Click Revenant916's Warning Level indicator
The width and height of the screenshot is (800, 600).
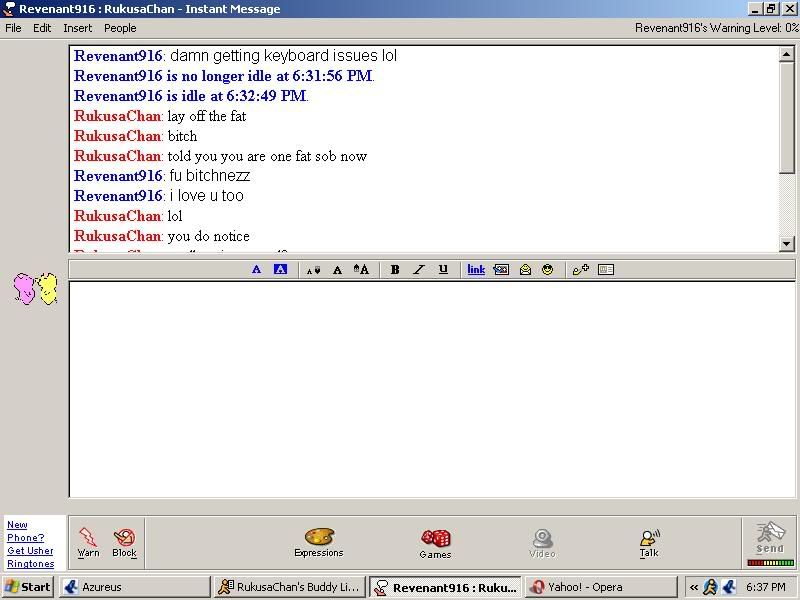717,28
